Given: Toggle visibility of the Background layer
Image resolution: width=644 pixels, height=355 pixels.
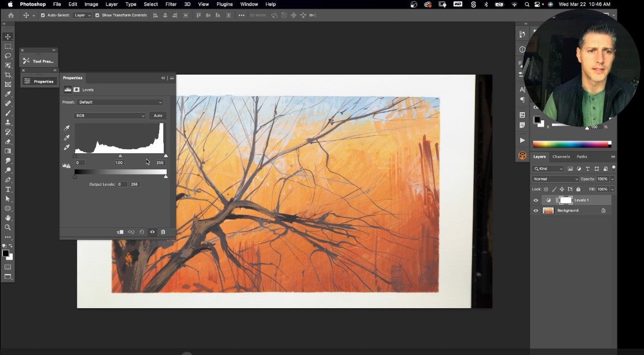Looking at the screenshot, I should coord(535,210).
